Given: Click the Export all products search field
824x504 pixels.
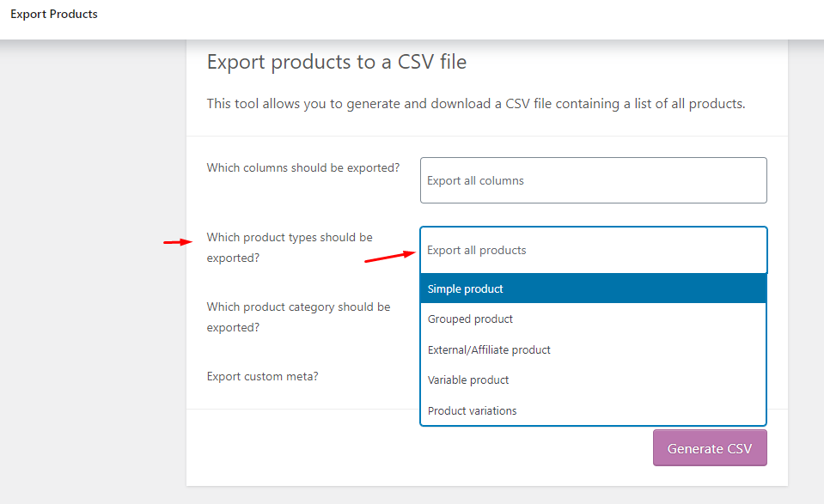Looking at the screenshot, I should click(x=593, y=251).
